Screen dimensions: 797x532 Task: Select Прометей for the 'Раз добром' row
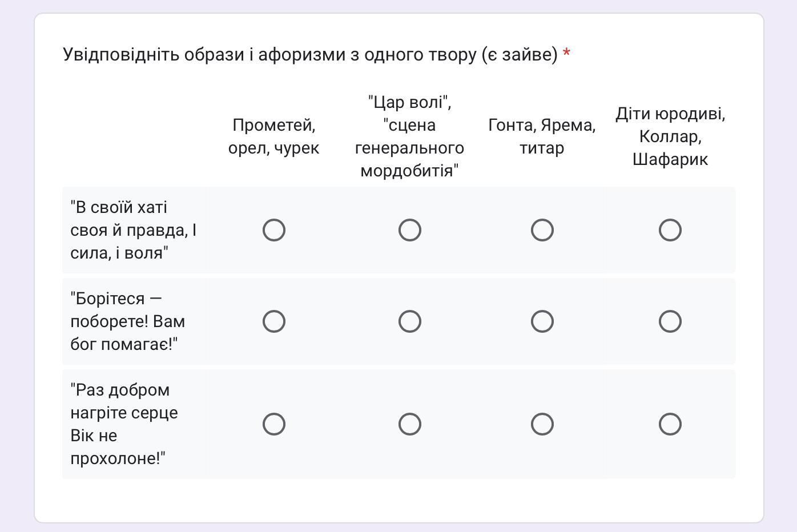274,424
